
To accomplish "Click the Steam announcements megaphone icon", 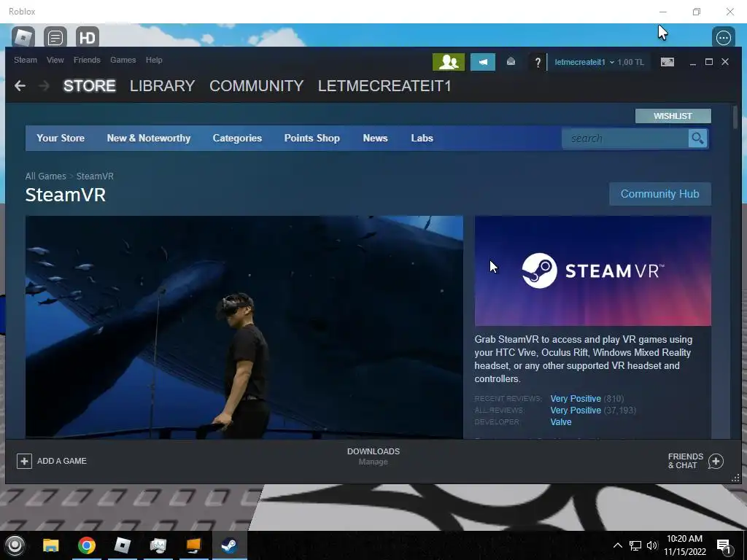I will tap(483, 62).
